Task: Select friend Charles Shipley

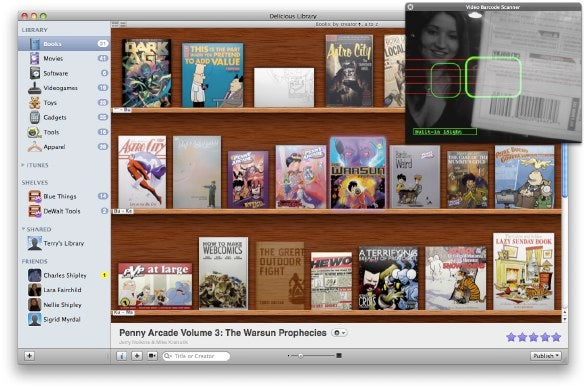Action: tap(64, 275)
